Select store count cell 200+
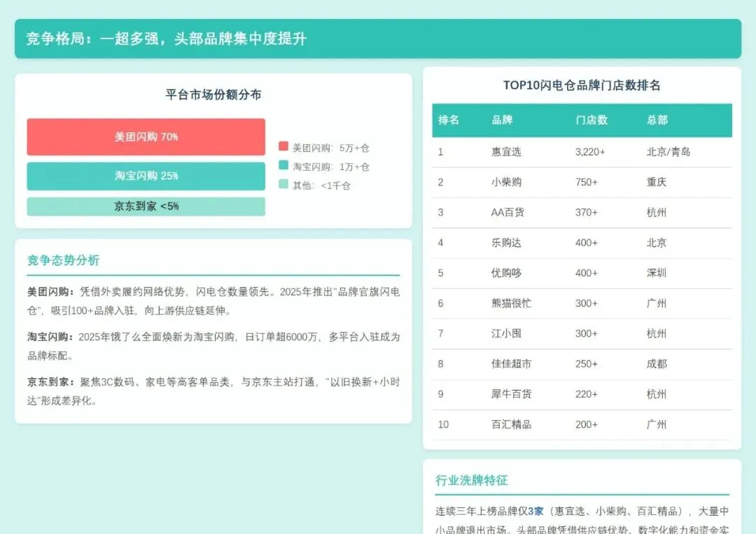Image resolution: width=756 pixels, height=534 pixels. (587, 425)
